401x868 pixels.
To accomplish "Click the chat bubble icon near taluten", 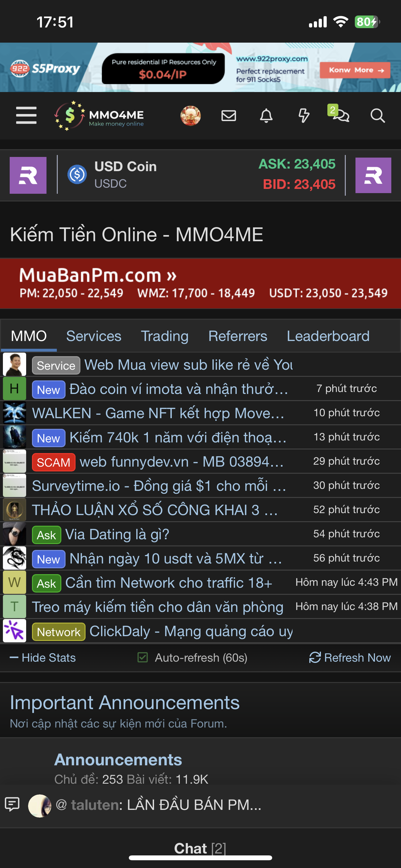I will pos(12,805).
